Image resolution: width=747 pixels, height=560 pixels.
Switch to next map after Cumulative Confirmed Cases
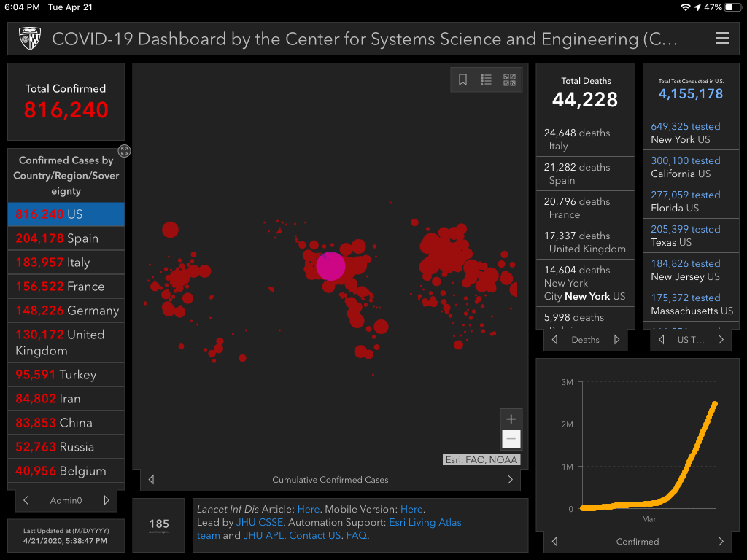coord(510,480)
